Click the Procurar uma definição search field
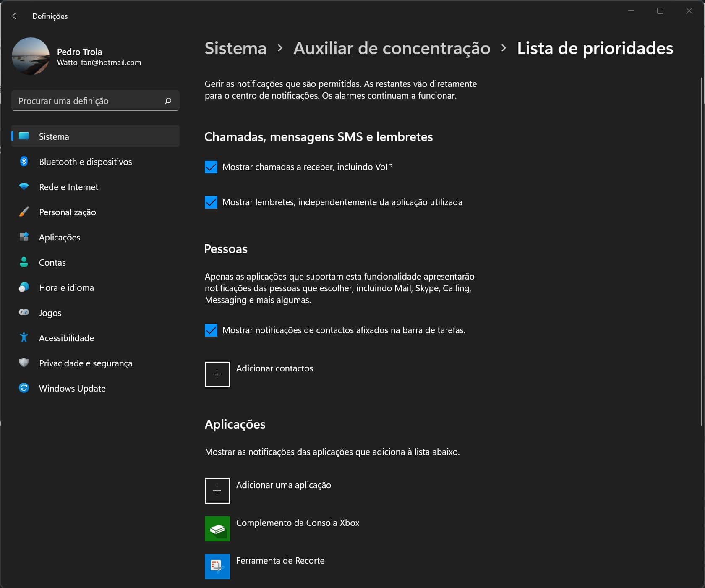This screenshot has width=705, height=588. (88, 101)
